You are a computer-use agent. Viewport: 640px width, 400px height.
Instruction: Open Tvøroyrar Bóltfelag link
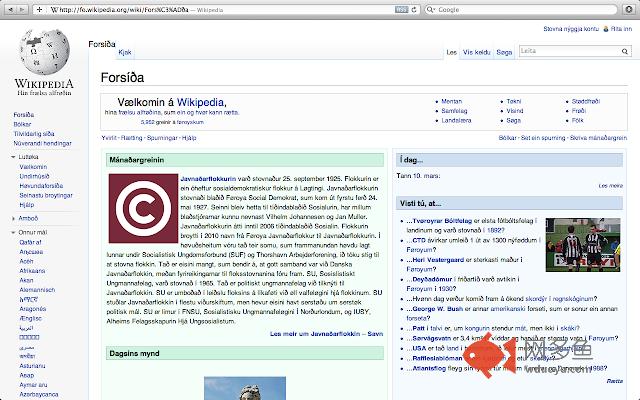click(x=442, y=221)
